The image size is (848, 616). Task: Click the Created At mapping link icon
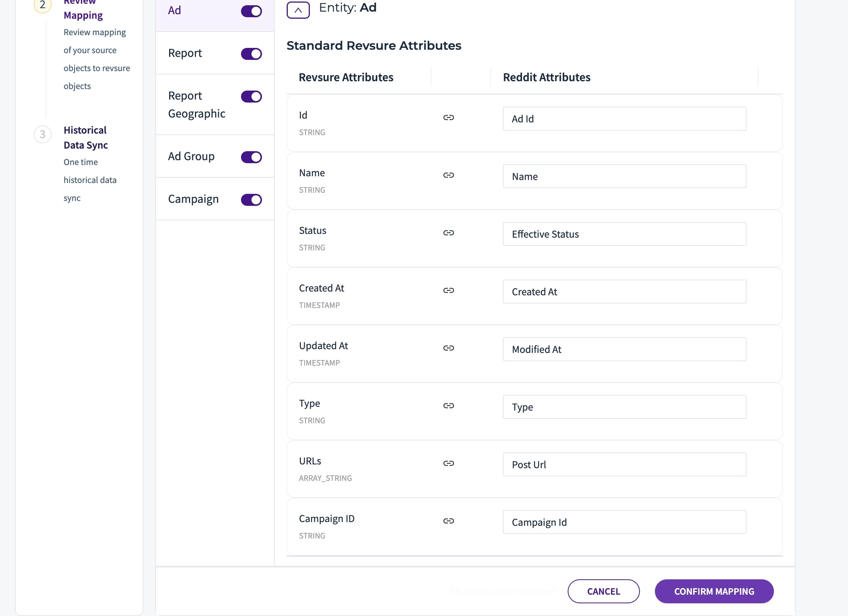tap(448, 290)
